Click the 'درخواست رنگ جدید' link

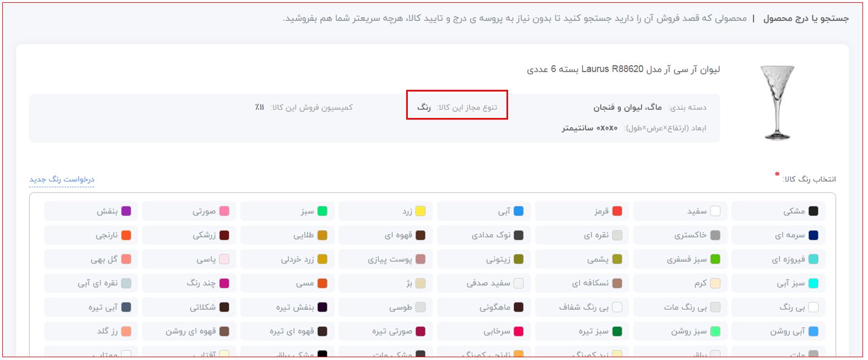[x=62, y=179]
